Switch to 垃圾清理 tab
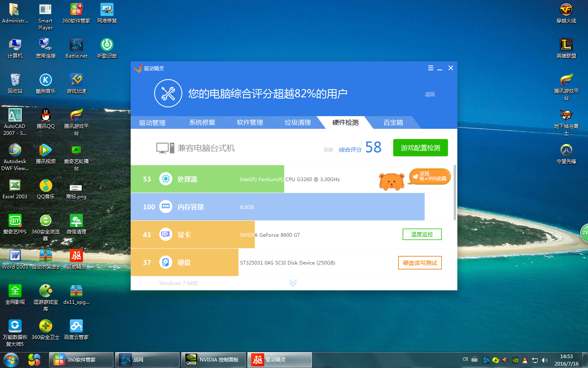Image resolution: width=588 pixels, height=368 pixels. [x=298, y=122]
